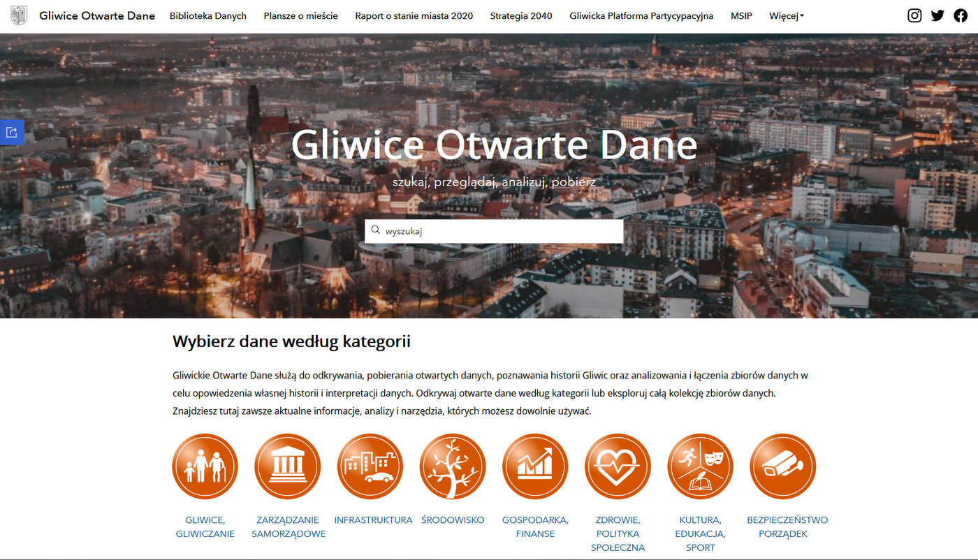
Task: Select the Środowisko tree icon
Action: pos(453,466)
